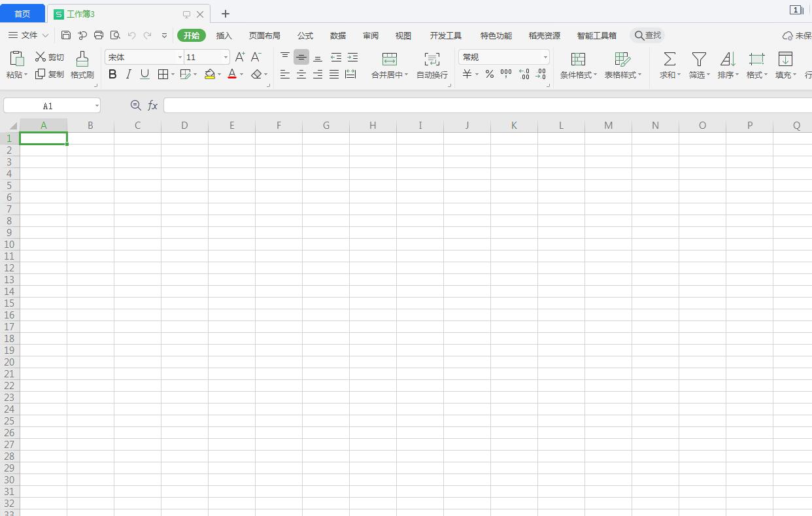Open the 文件 file menu
This screenshot has height=516, width=812.
coord(29,35)
